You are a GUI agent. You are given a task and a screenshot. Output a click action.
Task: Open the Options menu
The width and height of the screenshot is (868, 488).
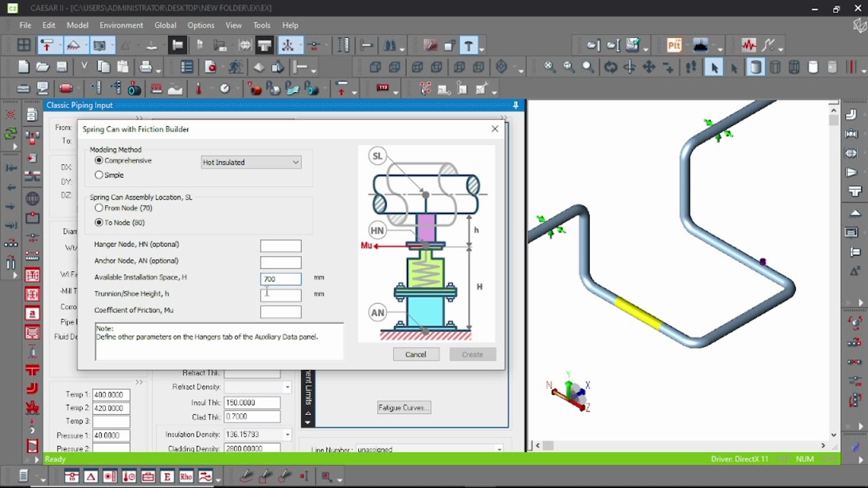coord(201,25)
